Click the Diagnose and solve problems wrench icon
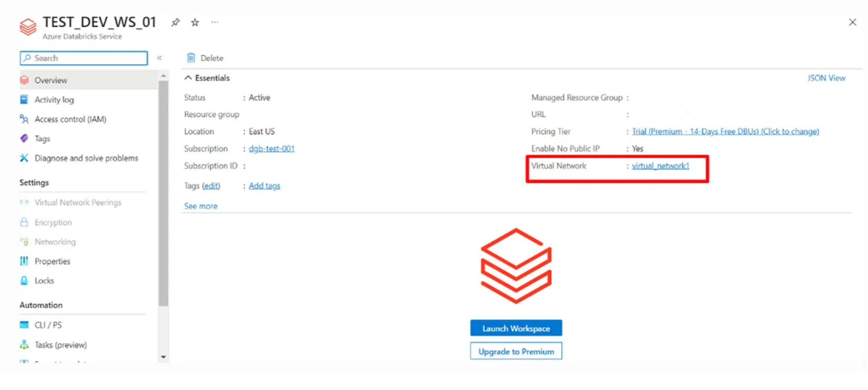868x390 pixels. pyautogui.click(x=24, y=158)
